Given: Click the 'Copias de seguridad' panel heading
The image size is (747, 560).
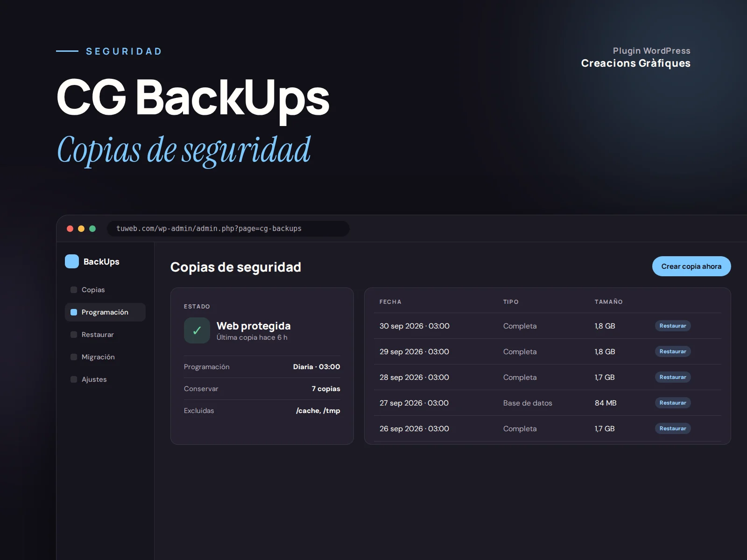Looking at the screenshot, I should pos(236,267).
